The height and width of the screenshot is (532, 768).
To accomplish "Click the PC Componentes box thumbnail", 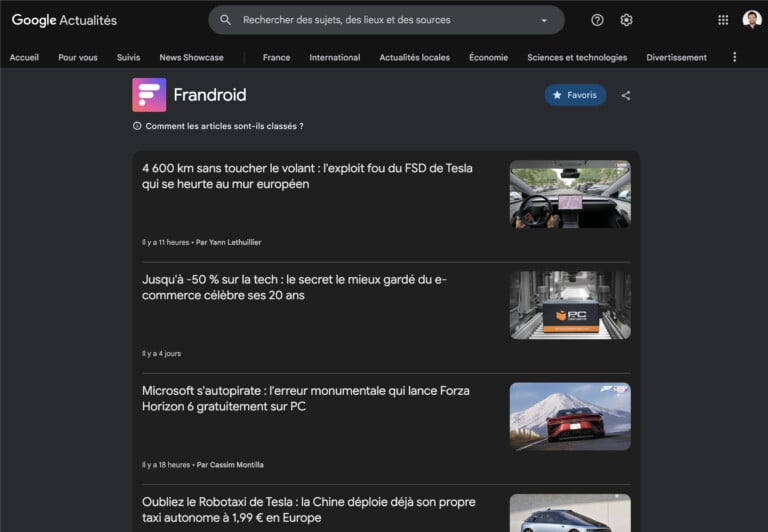I will tap(570, 305).
